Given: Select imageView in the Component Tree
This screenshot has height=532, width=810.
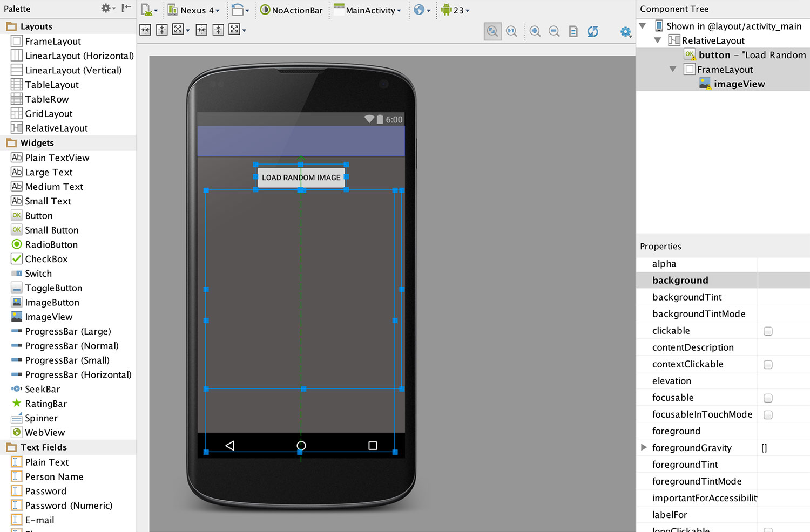Looking at the screenshot, I should click(739, 84).
